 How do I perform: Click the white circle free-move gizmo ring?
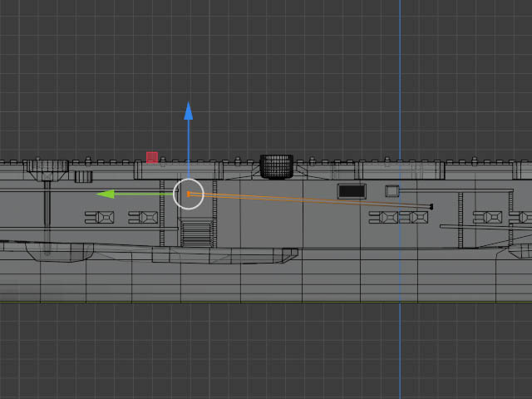pyautogui.click(x=189, y=194)
